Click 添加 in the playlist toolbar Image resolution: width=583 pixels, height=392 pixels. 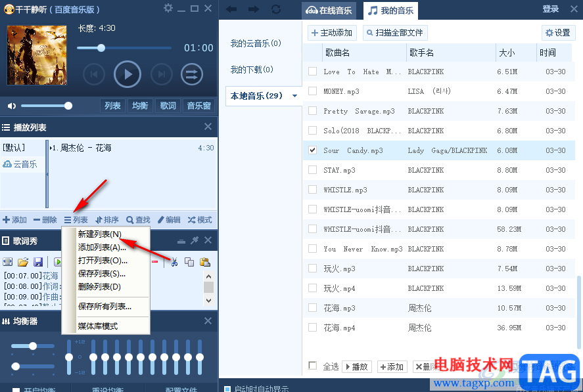[15, 220]
